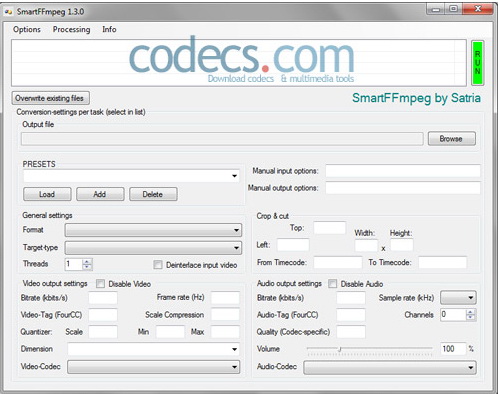Click the crop Left field
The image size is (498, 394).
[293, 245]
